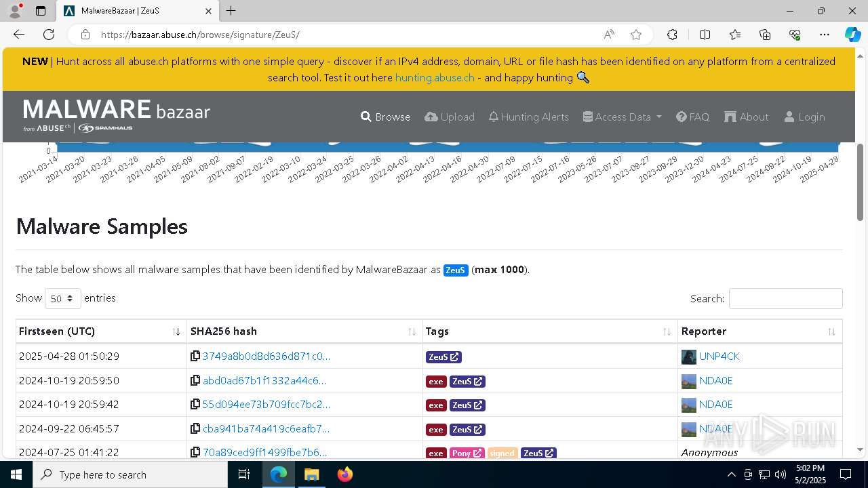Refresh the page with the reload icon
Image resolution: width=868 pixels, height=488 pixels.
point(49,35)
